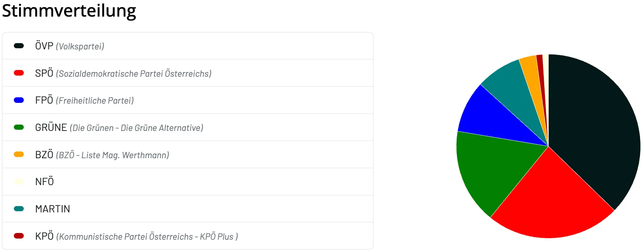Select the NFÖ legend label

tap(44, 182)
